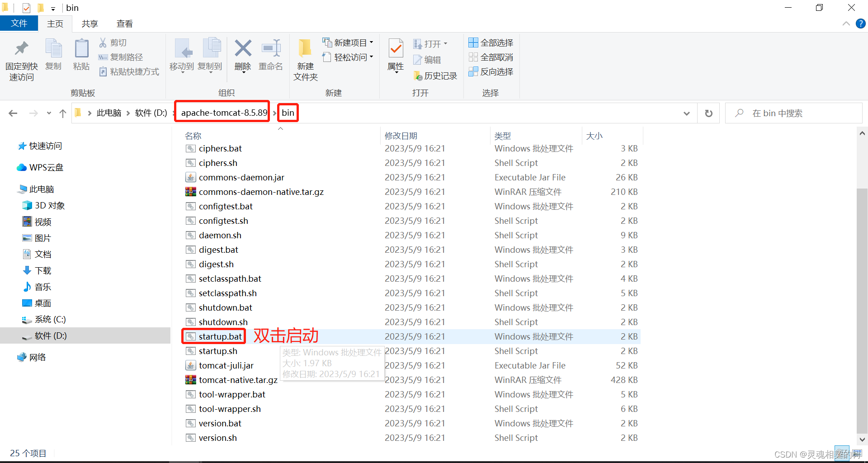Click the properties checkbox in title bar
868x463 pixels.
[x=26, y=8]
